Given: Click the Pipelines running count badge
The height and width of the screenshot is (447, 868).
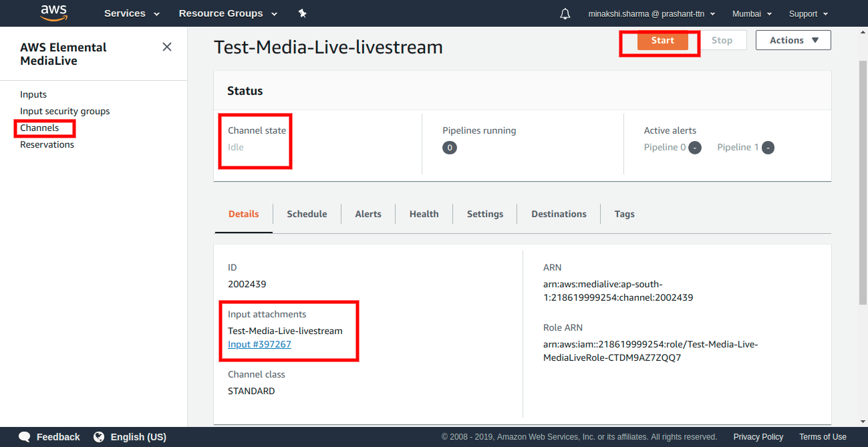Looking at the screenshot, I should tap(450, 148).
